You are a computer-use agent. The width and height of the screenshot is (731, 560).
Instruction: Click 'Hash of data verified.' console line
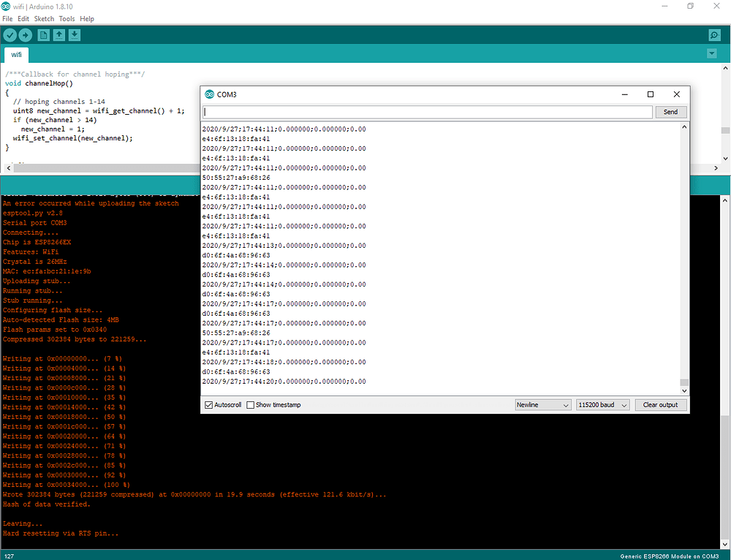click(x=47, y=504)
